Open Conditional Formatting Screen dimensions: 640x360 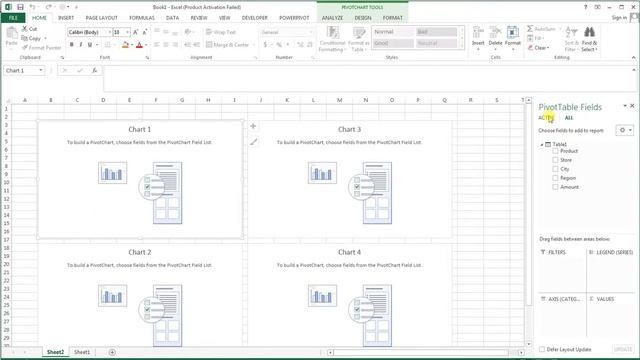tap(332, 39)
